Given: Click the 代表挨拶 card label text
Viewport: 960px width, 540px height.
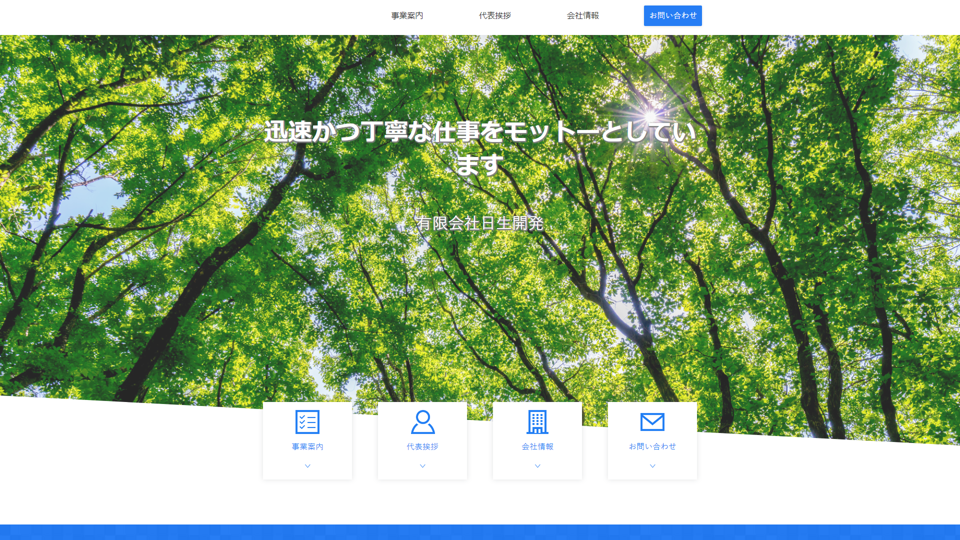Looking at the screenshot, I should (422, 447).
